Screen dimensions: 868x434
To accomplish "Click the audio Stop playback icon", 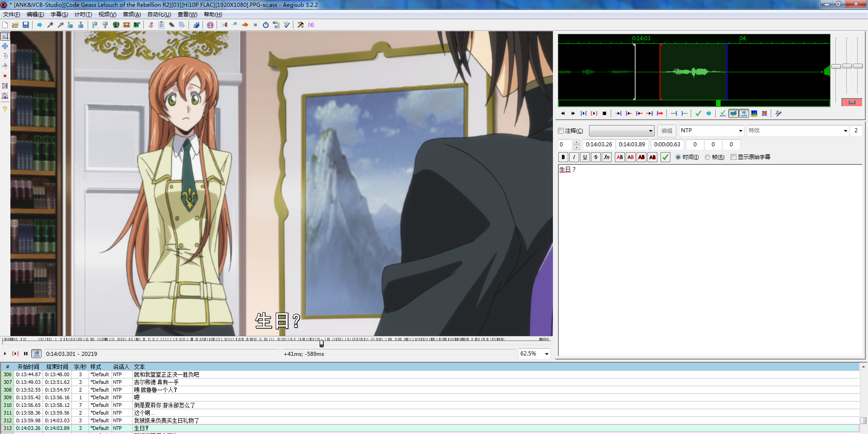I will [604, 113].
